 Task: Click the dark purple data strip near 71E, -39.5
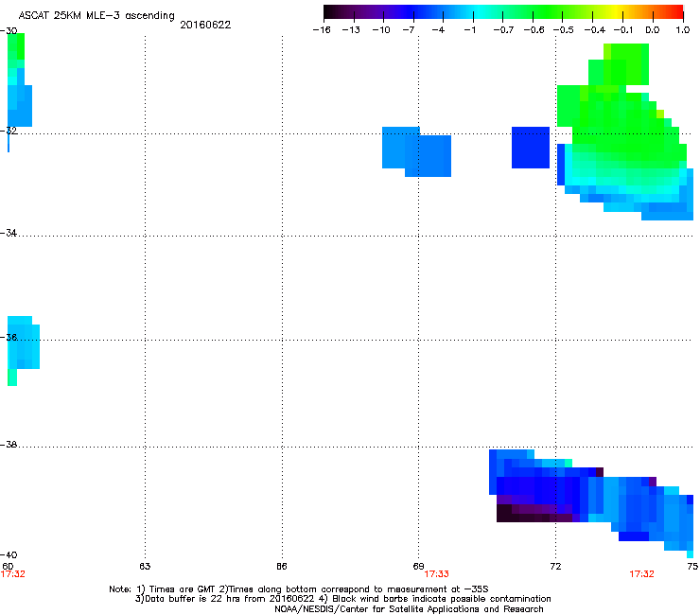coord(534,513)
